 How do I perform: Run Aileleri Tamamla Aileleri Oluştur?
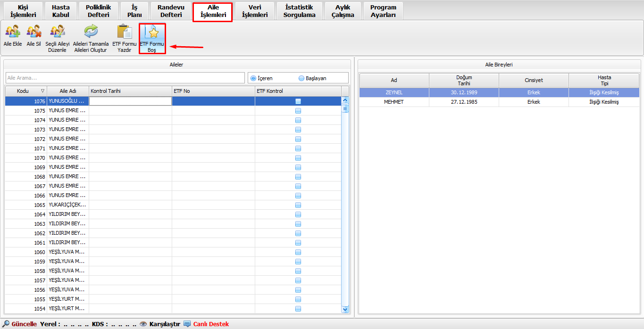91,32
